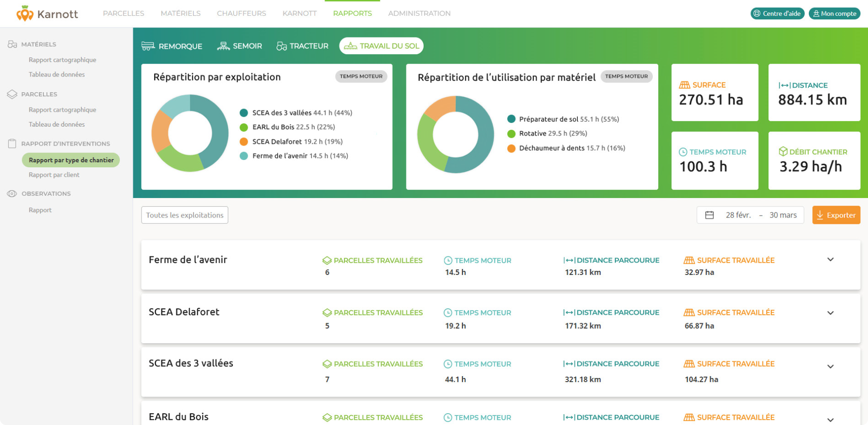The height and width of the screenshot is (425, 868).
Task: Open the Observations Rapport link
Action: 40,210
